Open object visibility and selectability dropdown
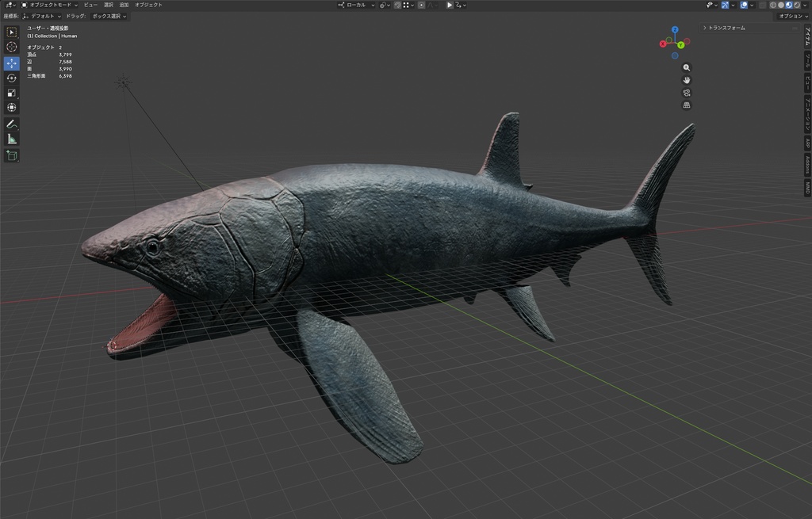The height and width of the screenshot is (519, 812). click(x=711, y=6)
